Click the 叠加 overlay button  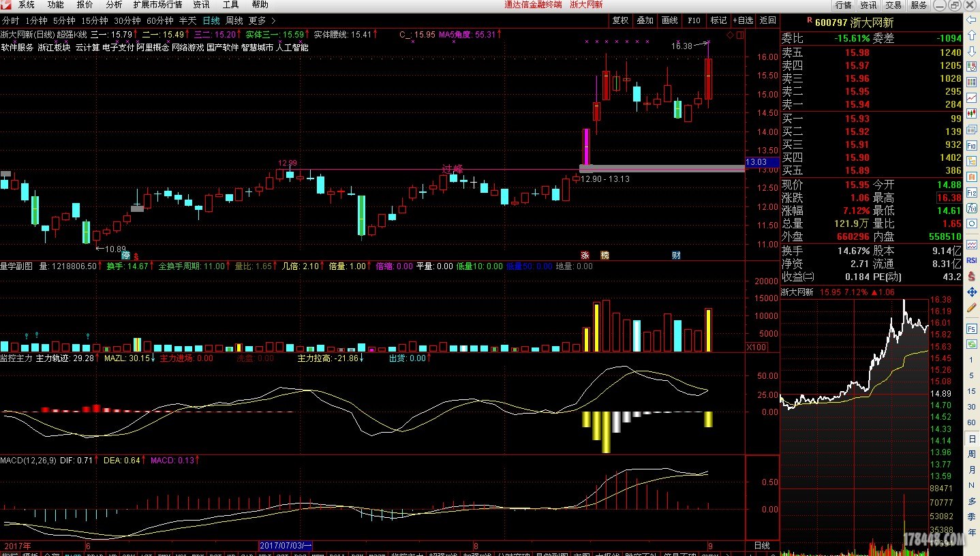pos(645,20)
